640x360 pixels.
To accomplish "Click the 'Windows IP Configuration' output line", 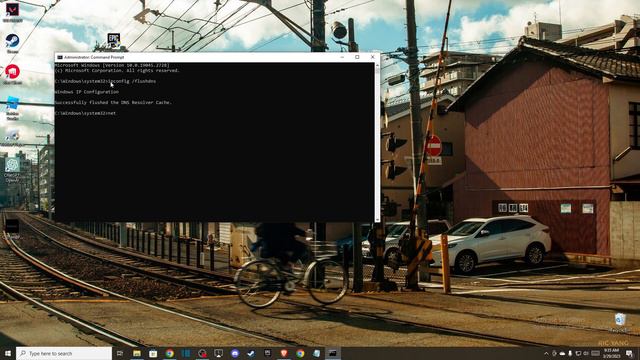I will (87, 92).
